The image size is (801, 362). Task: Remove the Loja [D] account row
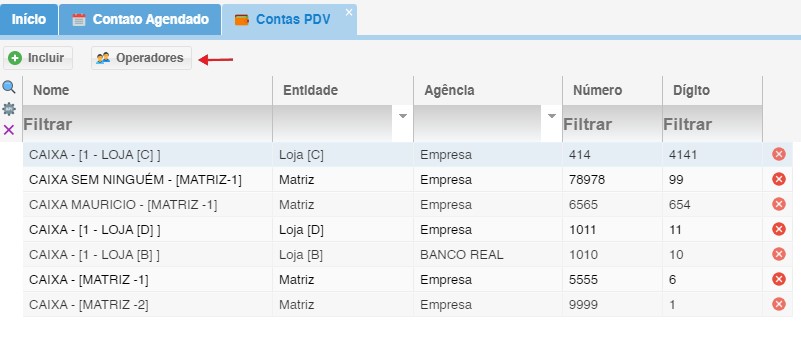(x=779, y=229)
